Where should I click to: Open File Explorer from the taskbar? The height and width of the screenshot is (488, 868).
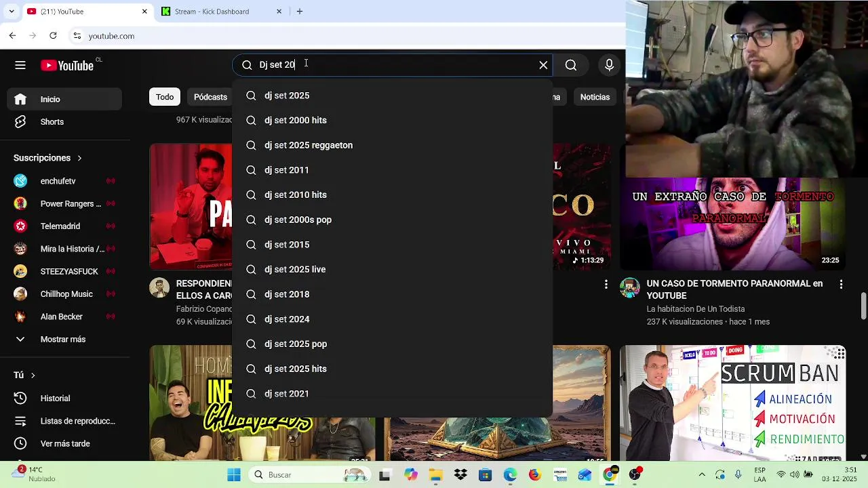(435, 474)
